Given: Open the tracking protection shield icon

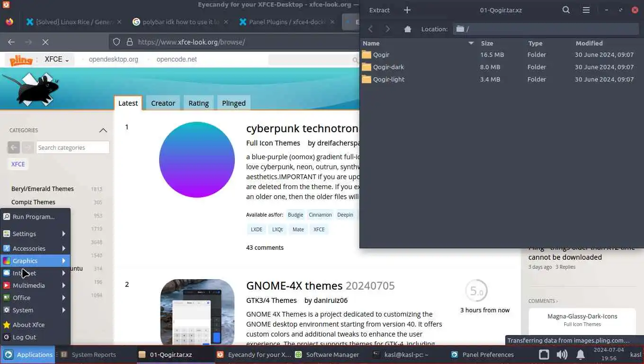Looking at the screenshot, I should tap(116, 42).
